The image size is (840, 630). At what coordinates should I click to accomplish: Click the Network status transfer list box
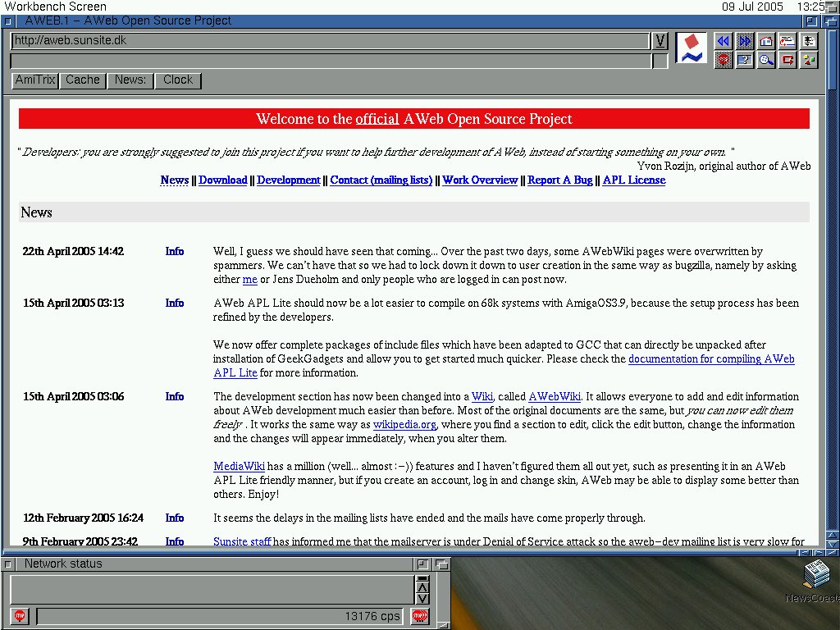pos(212,589)
